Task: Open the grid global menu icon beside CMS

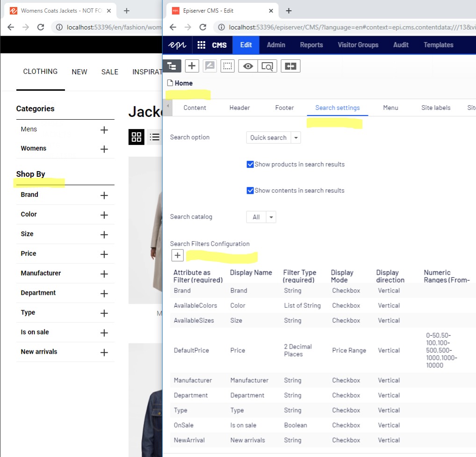Action: [202, 45]
